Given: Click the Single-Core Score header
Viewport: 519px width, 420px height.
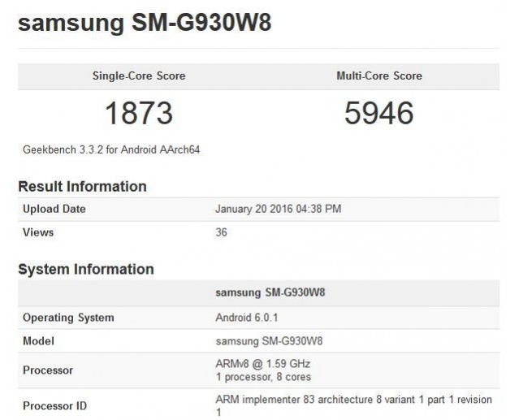Looking at the screenshot, I should click(138, 76).
